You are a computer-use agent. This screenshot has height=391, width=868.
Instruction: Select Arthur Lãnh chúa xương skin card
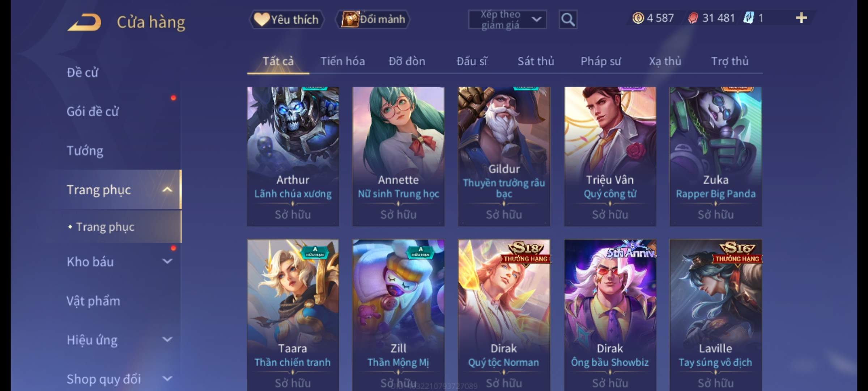pyautogui.click(x=293, y=156)
